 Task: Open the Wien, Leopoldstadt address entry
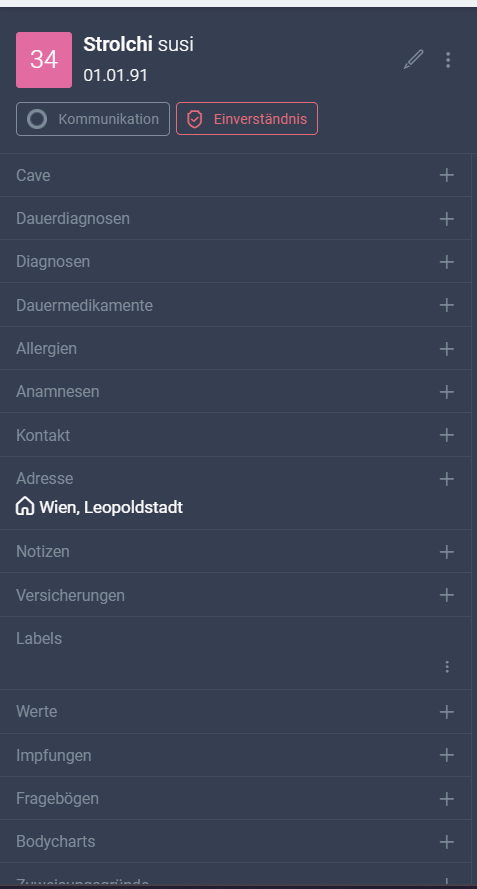[111, 507]
